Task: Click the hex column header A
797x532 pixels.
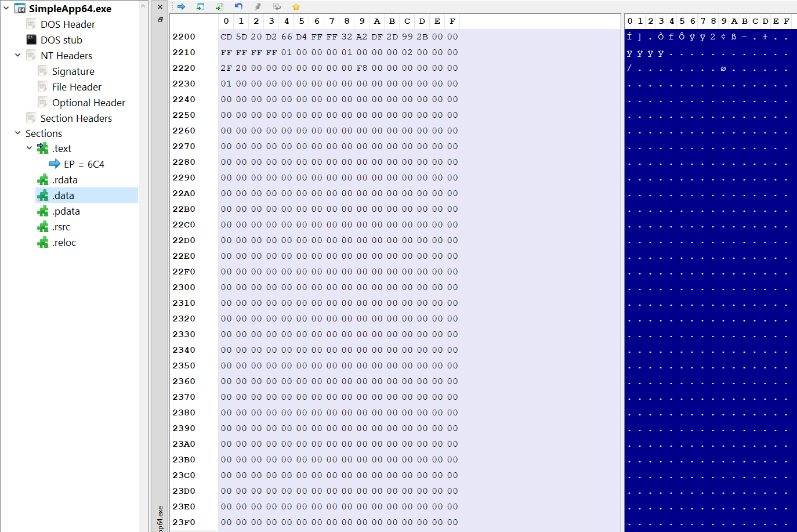Action: [x=377, y=21]
